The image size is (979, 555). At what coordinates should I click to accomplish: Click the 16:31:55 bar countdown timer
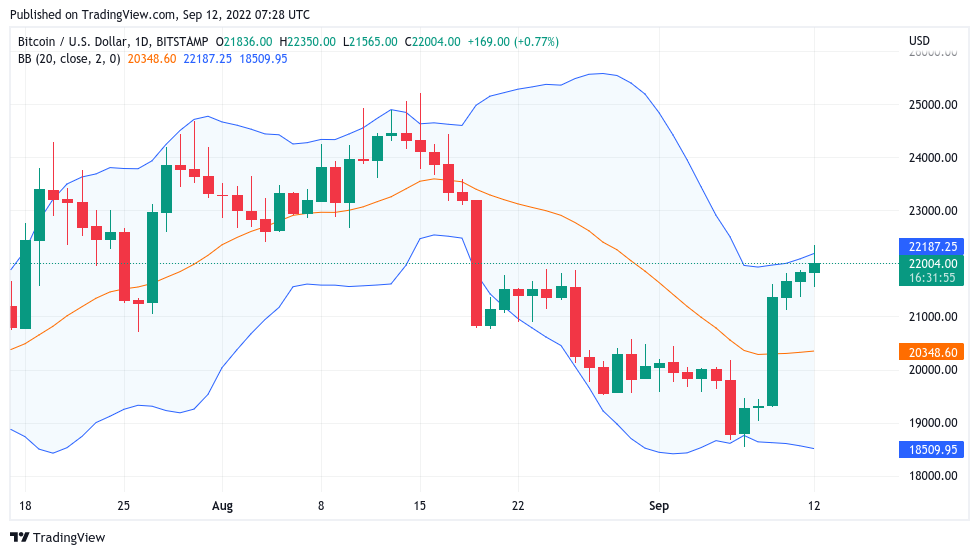click(x=932, y=278)
